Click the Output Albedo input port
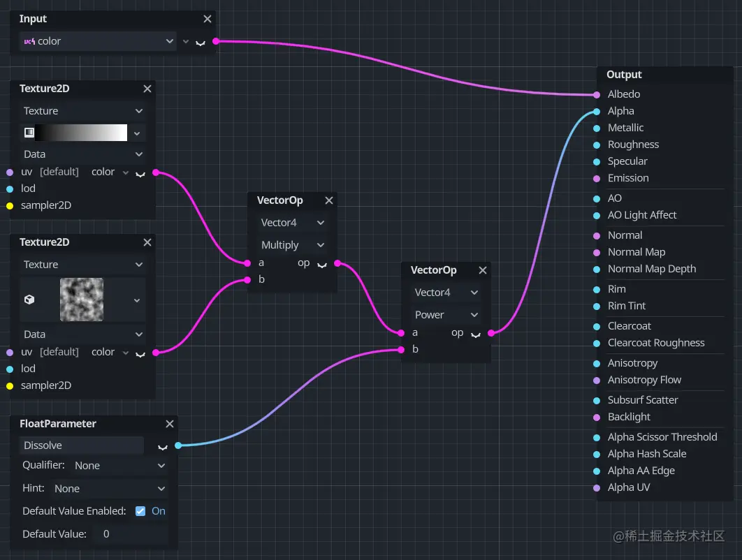 (597, 95)
